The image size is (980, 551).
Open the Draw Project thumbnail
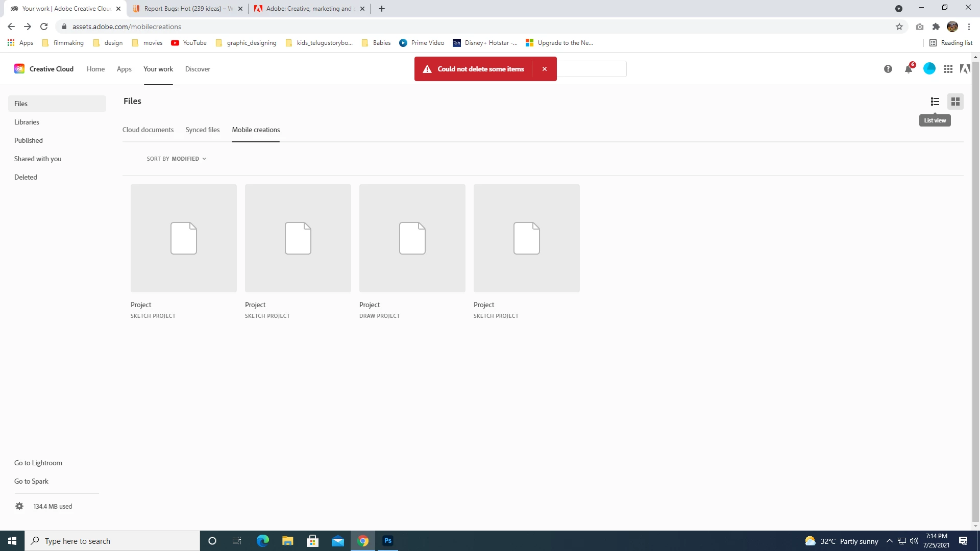(412, 238)
